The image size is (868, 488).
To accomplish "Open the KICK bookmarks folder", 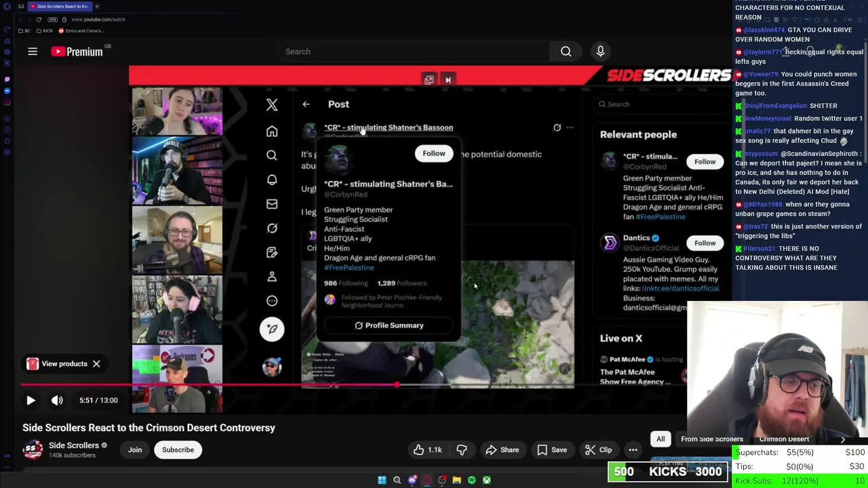I will click(45, 30).
